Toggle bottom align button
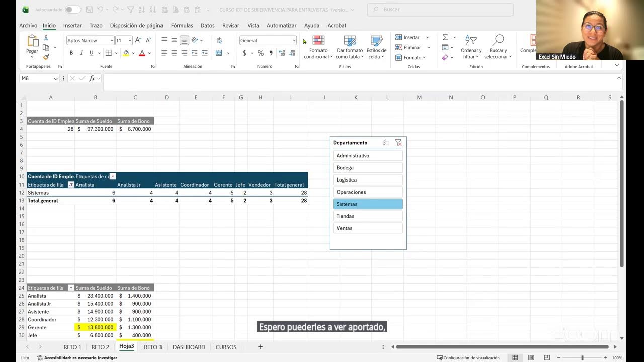The width and height of the screenshot is (644, 362). pos(184,40)
